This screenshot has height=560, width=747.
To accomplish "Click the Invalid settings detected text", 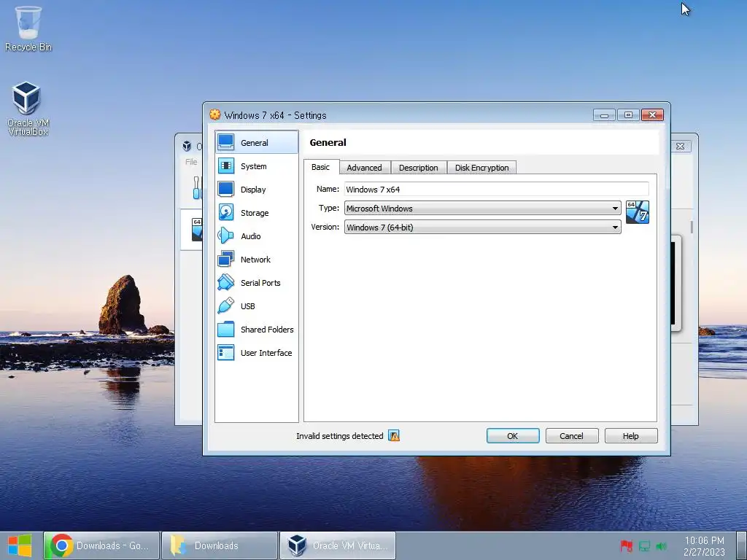I will tap(340, 436).
